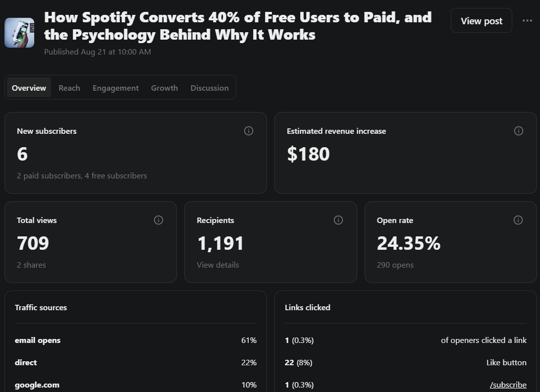This screenshot has height=392, width=540.
Task: Click the '2 shares' text
Action: click(x=31, y=265)
